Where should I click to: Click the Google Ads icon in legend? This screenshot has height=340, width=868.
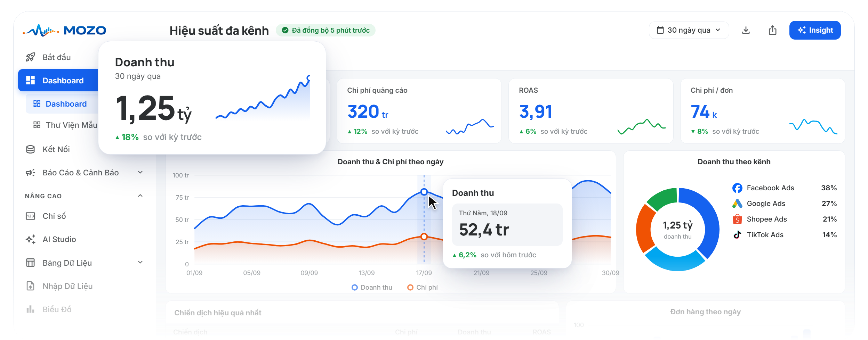click(737, 204)
